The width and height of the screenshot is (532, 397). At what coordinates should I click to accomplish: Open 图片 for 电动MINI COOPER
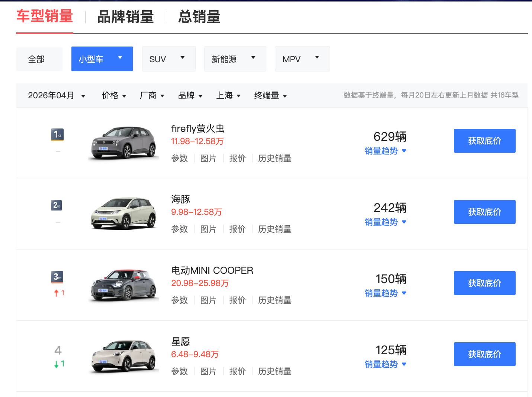[208, 300]
